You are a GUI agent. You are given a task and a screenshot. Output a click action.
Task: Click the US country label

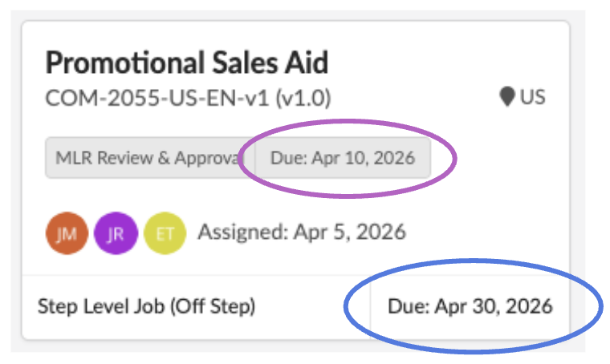coord(533,98)
